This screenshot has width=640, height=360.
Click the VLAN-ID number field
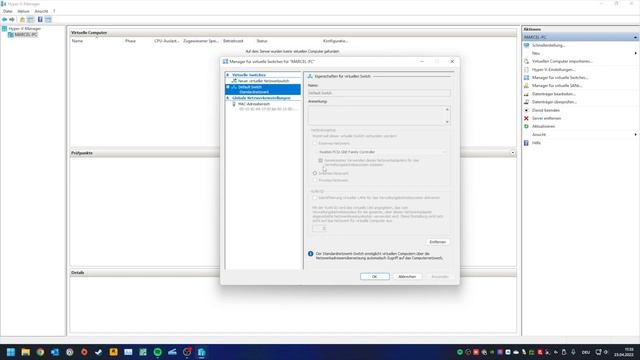click(x=320, y=229)
